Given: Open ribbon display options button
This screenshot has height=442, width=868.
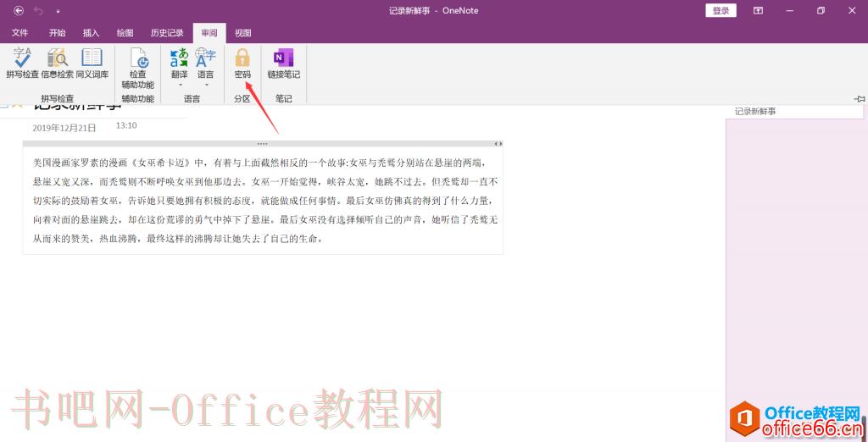Looking at the screenshot, I should (x=759, y=10).
